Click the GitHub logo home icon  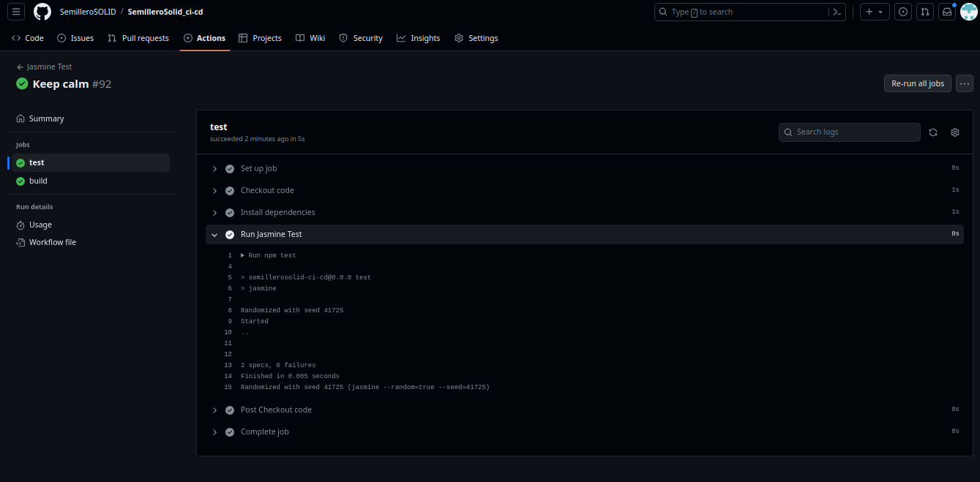click(42, 12)
